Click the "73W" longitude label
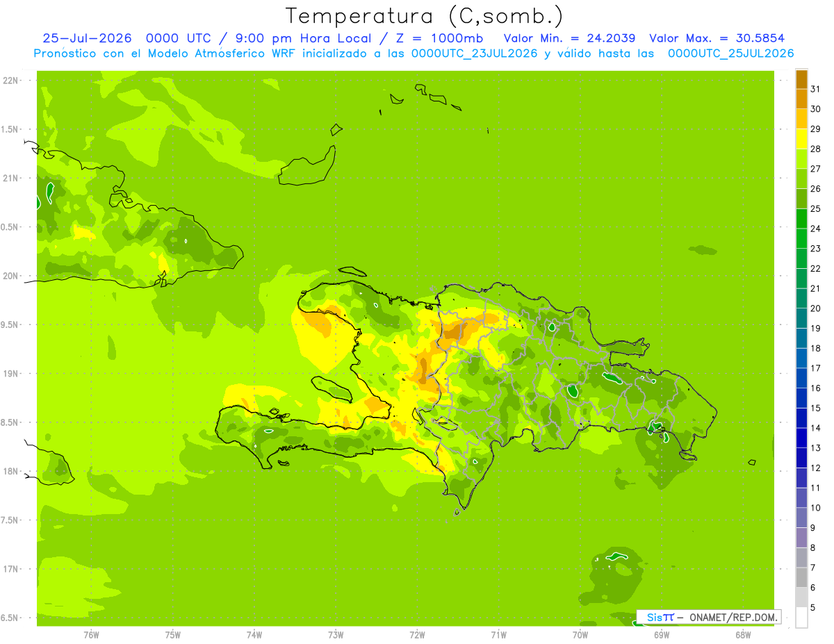 tap(336, 635)
